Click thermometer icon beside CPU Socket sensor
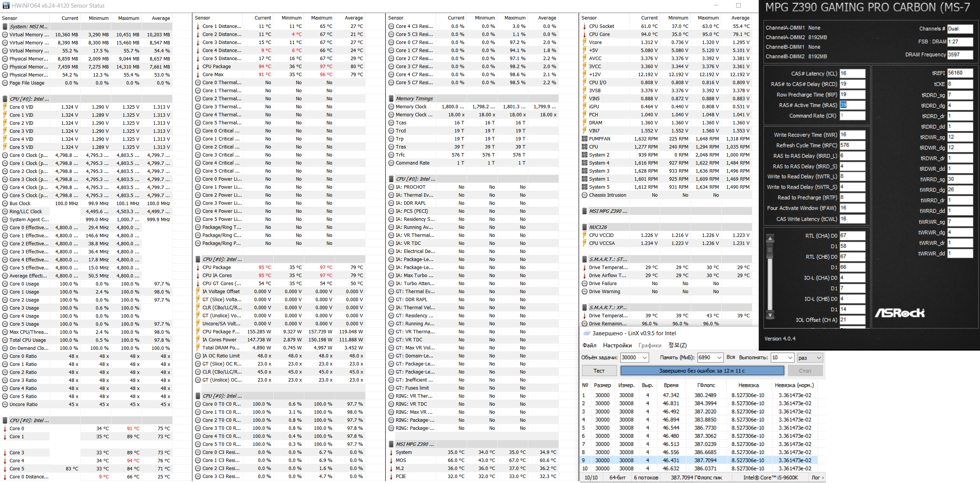The width and height of the screenshot is (980, 483). click(x=584, y=26)
